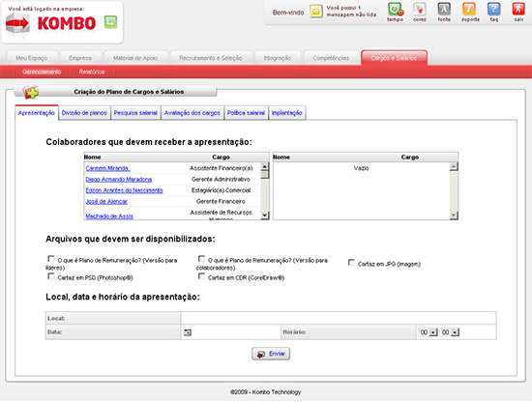Screen dimensions: 532x402
Task: Open the calendar date picker icon
Action: pyautogui.click(x=188, y=332)
